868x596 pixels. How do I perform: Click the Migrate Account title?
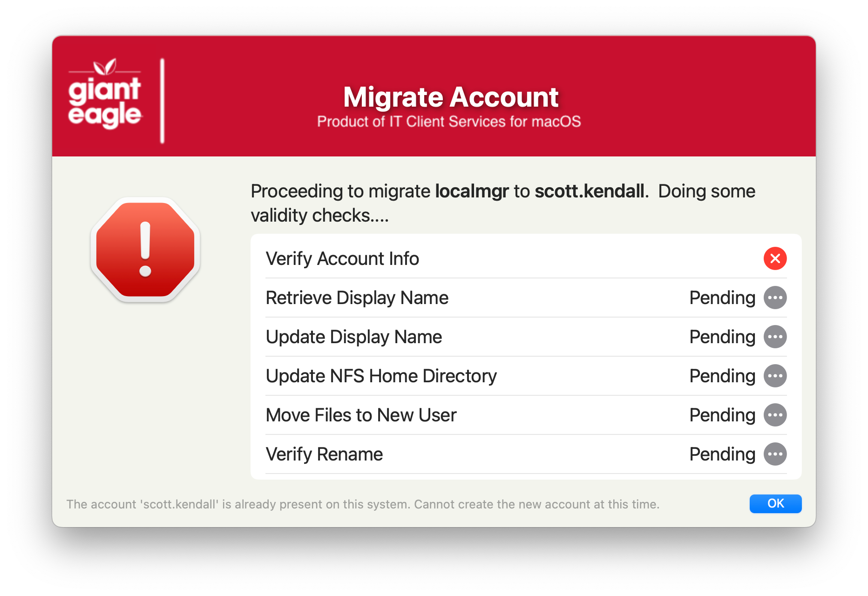coord(450,97)
